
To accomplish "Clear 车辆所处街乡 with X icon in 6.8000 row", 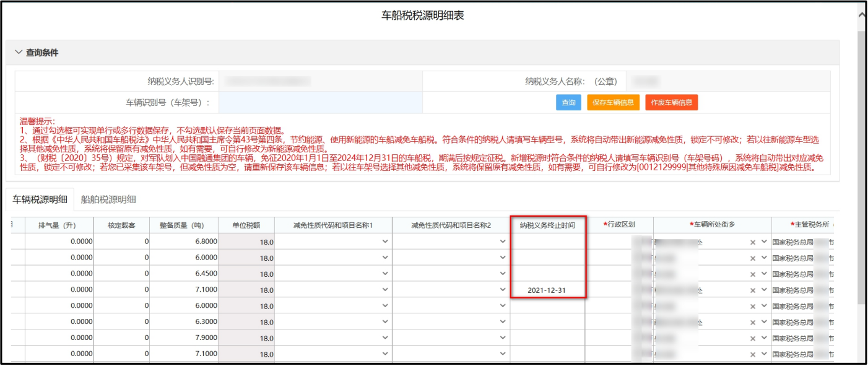I will [x=753, y=242].
